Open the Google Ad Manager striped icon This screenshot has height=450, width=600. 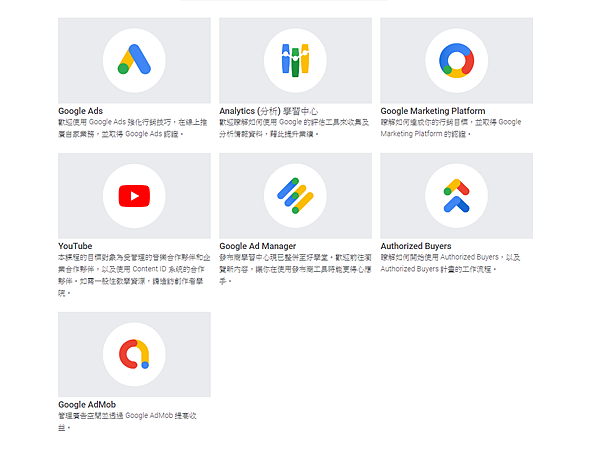pyautogui.click(x=295, y=196)
